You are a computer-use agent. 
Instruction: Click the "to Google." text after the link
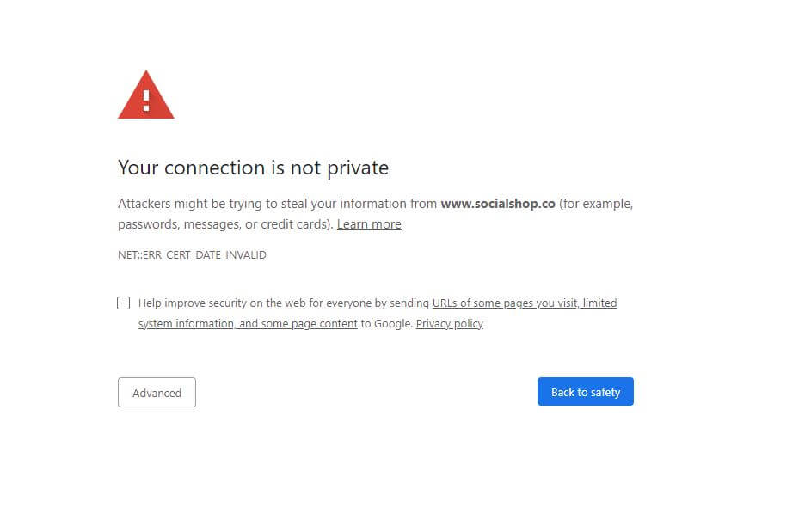click(x=387, y=324)
